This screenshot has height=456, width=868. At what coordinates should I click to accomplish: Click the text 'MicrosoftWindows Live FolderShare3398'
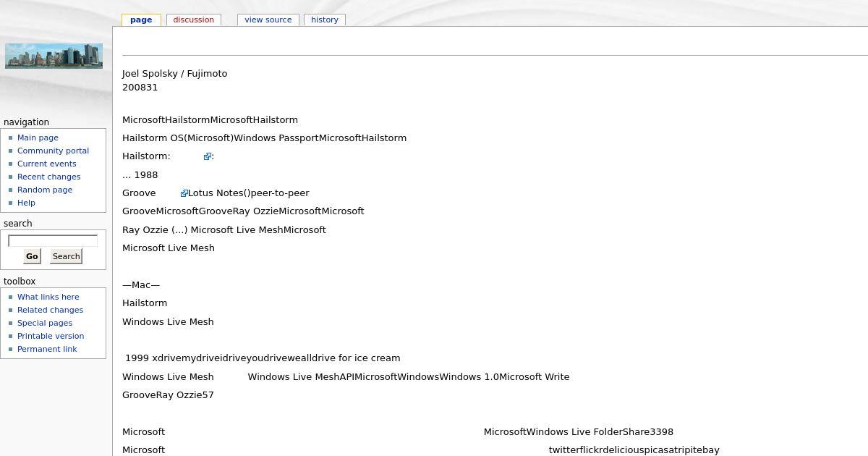coord(579,431)
